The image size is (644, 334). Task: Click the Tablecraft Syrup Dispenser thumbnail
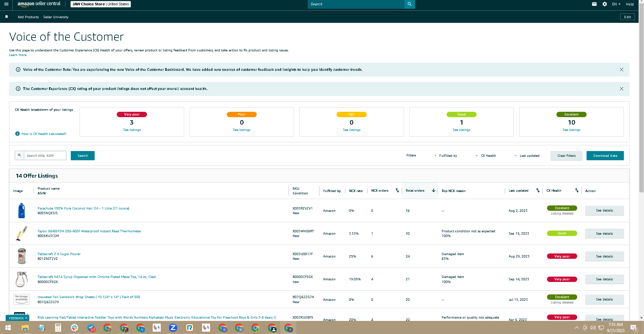[x=21, y=279]
